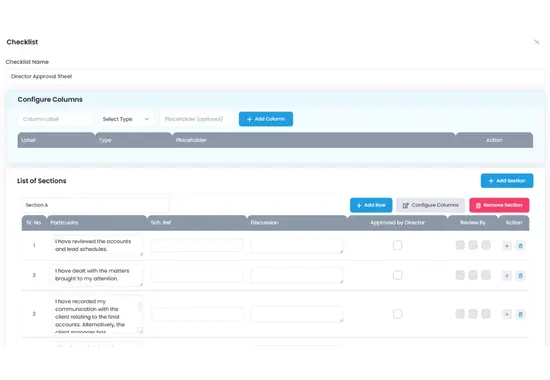550x380 pixels.
Task: Click the Particulars column header
Action: coord(97,223)
